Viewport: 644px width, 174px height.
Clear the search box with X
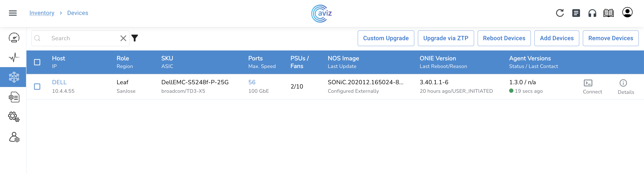tap(123, 38)
